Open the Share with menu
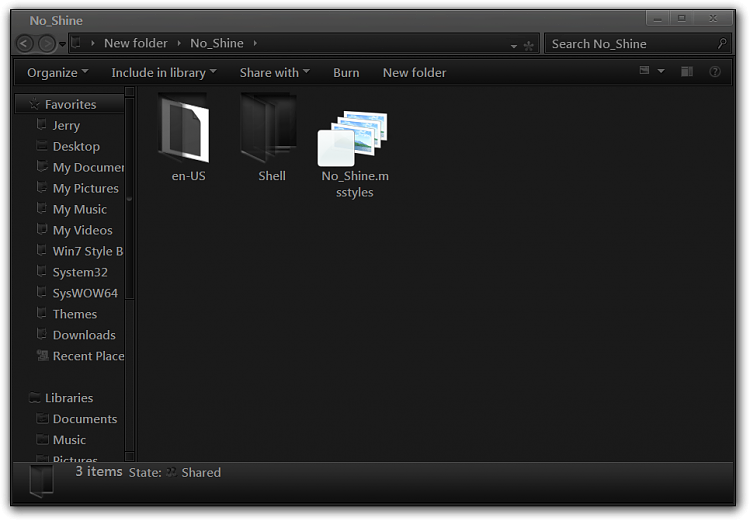This screenshot has height=521, width=750. pos(275,73)
